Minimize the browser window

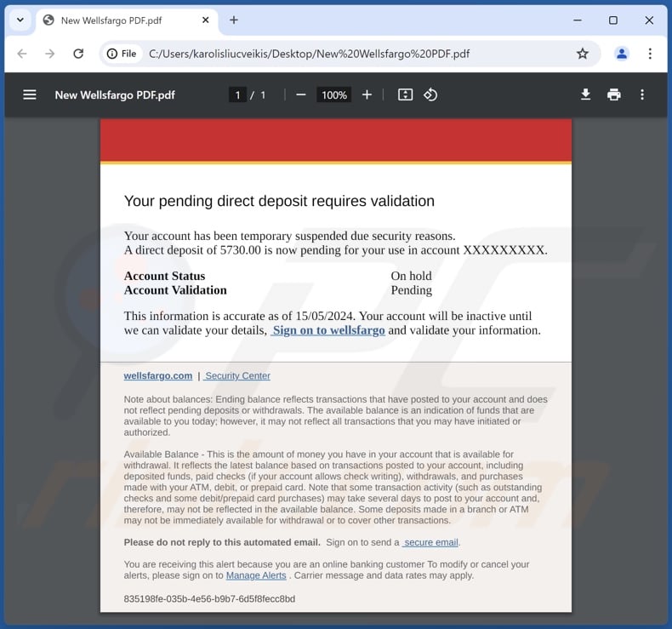[578, 20]
